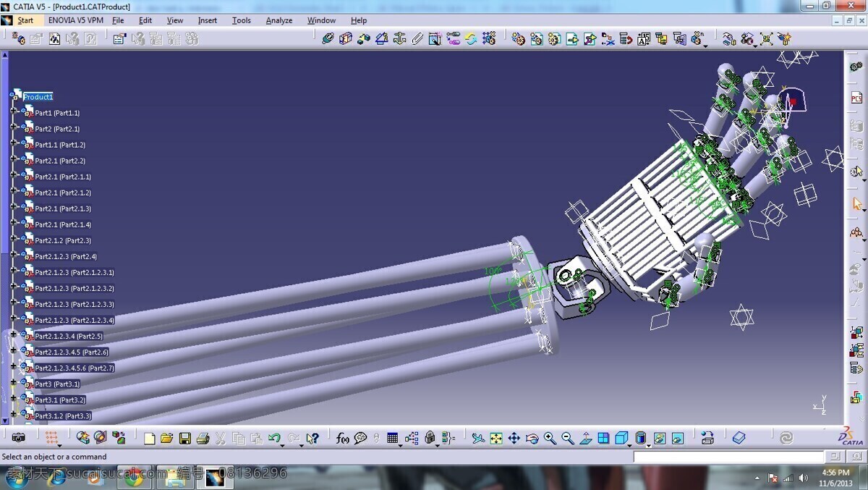Open a file using the folder icon
The width and height of the screenshot is (868, 490).
(x=167, y=438)
